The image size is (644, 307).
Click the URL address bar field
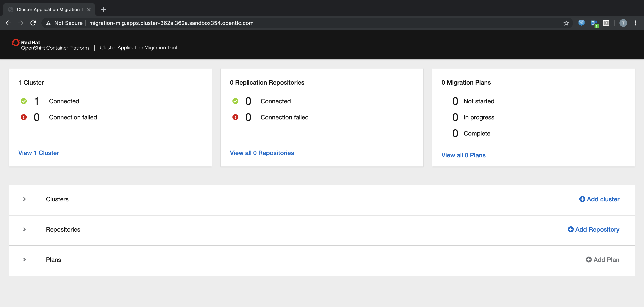point(307,23)
